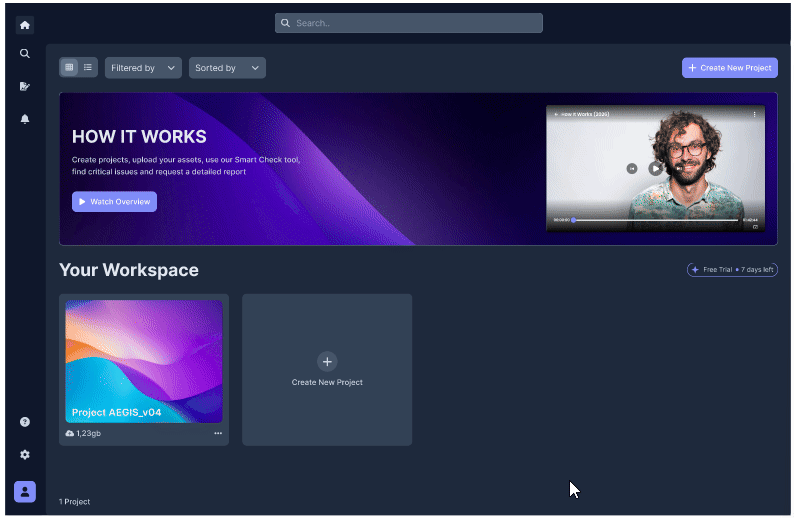Open Project AEGIS_v04 three-dot options
The height and width of the screenshot is (518, 794).
pyautogui.click(x=218, y=433)
